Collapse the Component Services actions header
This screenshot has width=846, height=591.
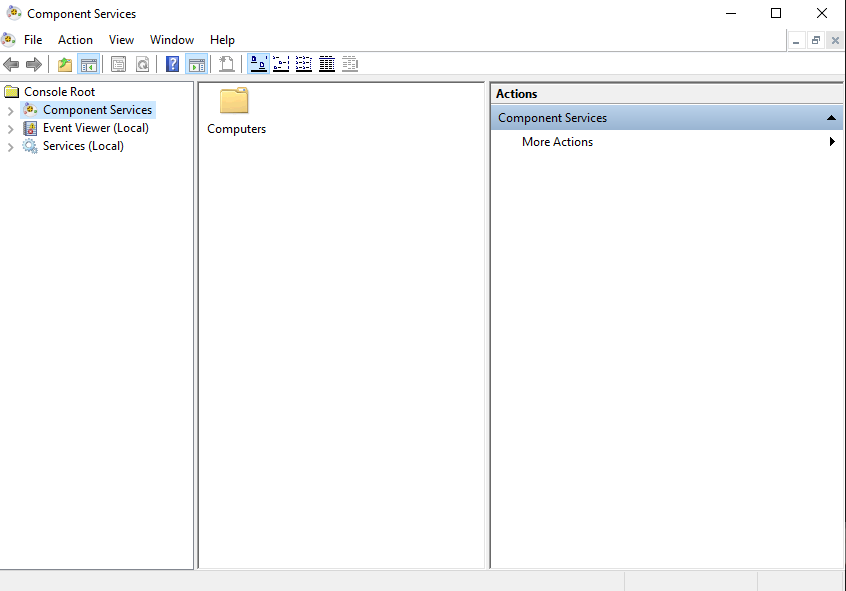tap(831, 118)
